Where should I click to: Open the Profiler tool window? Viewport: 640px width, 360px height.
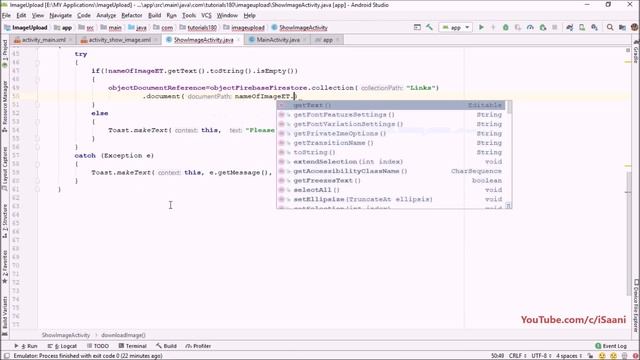pos(198,346)
